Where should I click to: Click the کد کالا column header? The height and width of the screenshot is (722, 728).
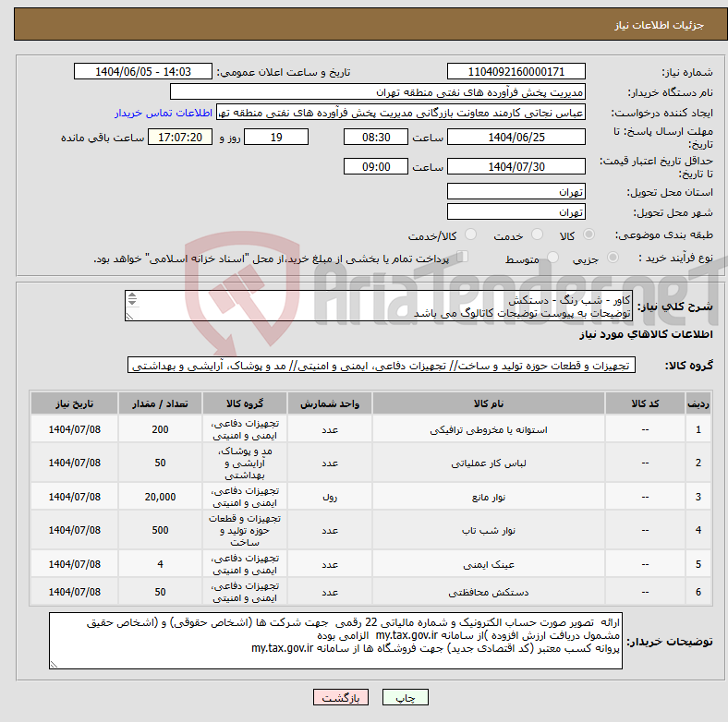coord(645,403)
